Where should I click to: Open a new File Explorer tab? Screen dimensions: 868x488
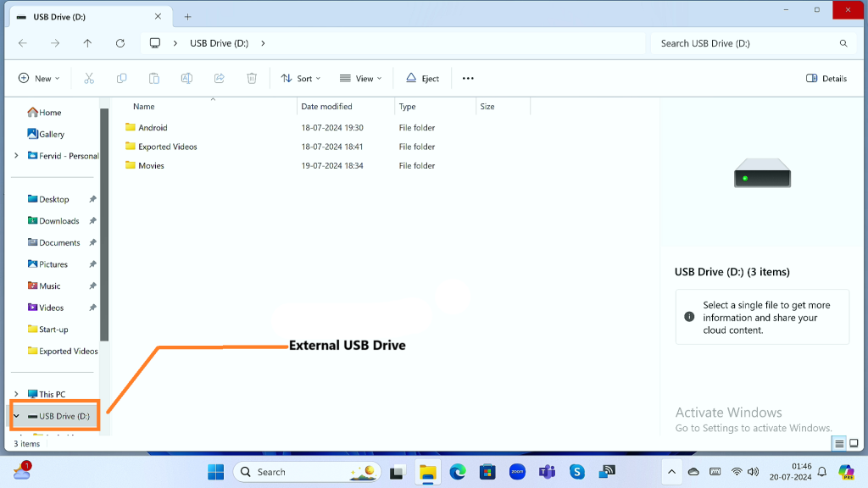pos(188,17)
